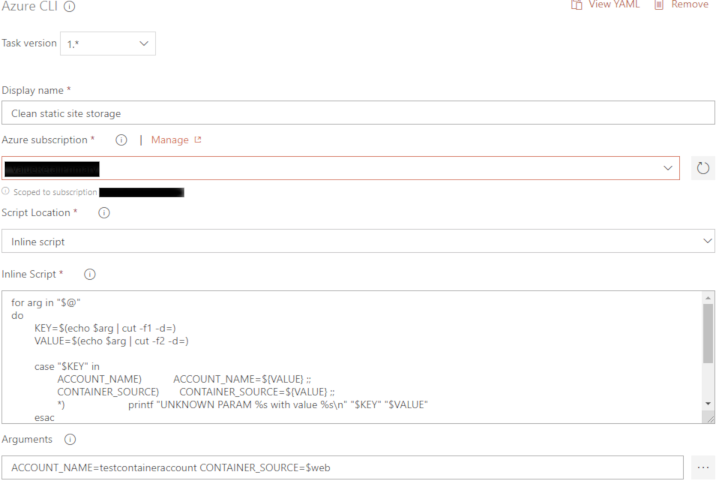This screenshot has width=719, height=484.
Task: Open Task version dropdown
Action: pos(108,44)
